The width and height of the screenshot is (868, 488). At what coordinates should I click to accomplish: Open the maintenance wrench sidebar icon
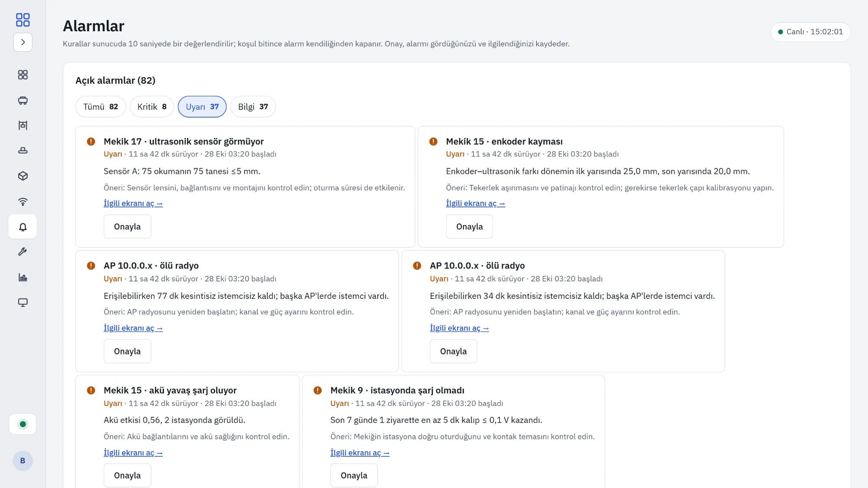[23, 252]
